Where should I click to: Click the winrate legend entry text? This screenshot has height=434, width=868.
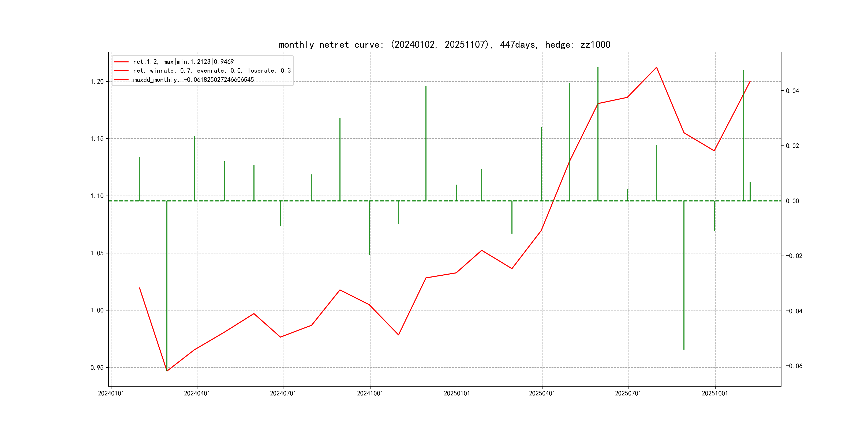[212, 71]
